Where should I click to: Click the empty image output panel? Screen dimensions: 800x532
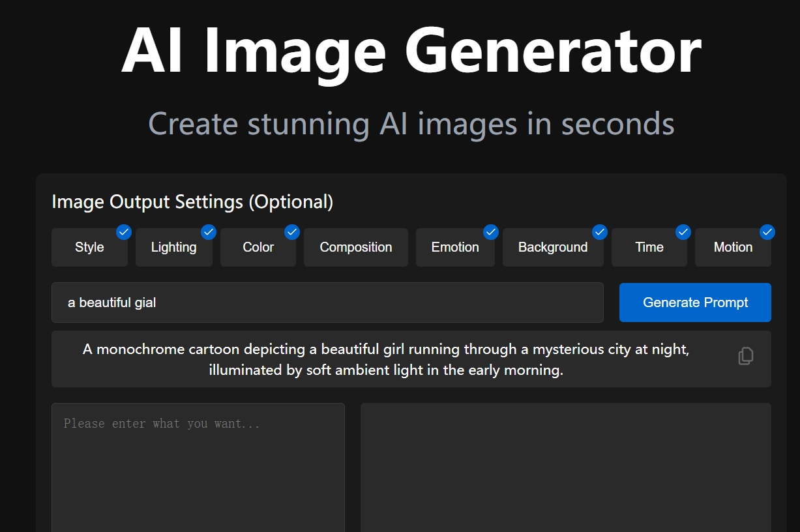pyautogui.click(x=566, y=467)
